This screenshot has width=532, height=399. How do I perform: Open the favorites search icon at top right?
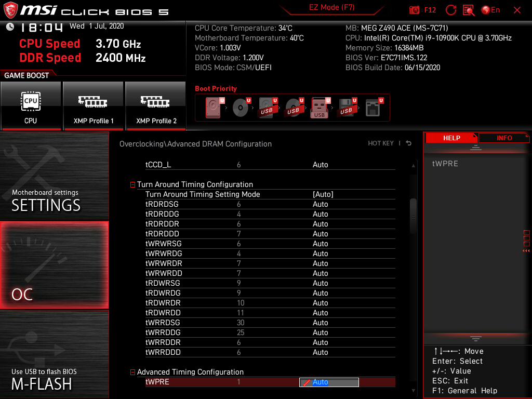click(x=469, y=9)
